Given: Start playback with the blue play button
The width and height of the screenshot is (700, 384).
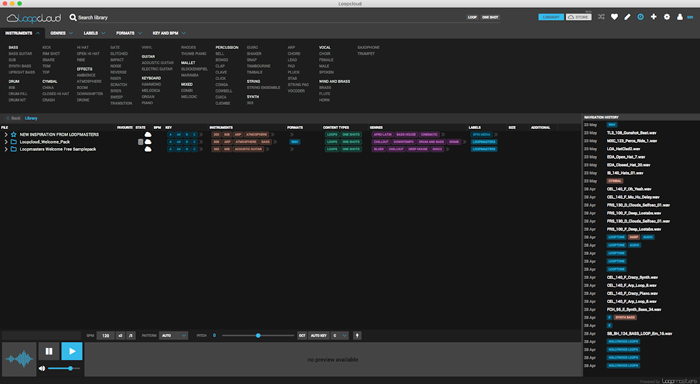Looking at the screenshot, I should [x=72, y=351].
